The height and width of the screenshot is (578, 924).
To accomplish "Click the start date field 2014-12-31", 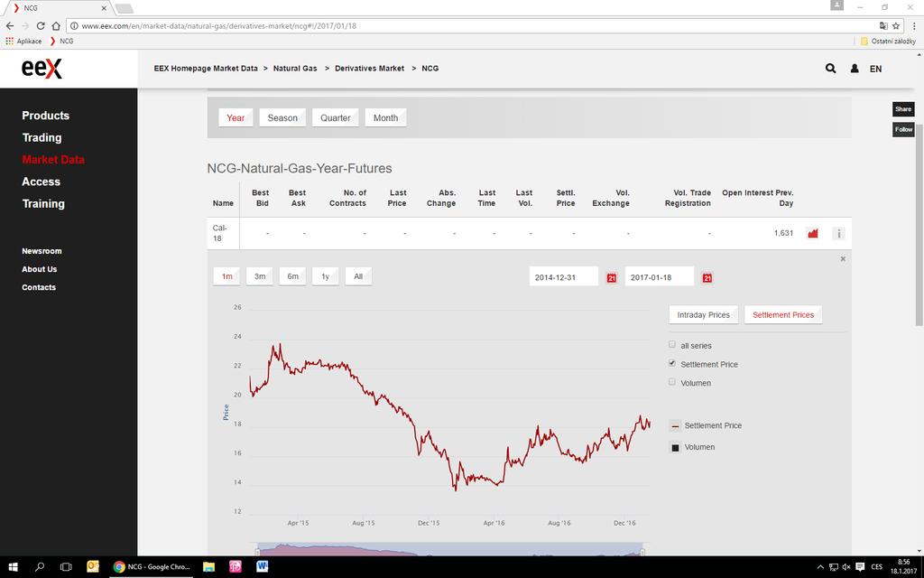I will coord(563,277).
